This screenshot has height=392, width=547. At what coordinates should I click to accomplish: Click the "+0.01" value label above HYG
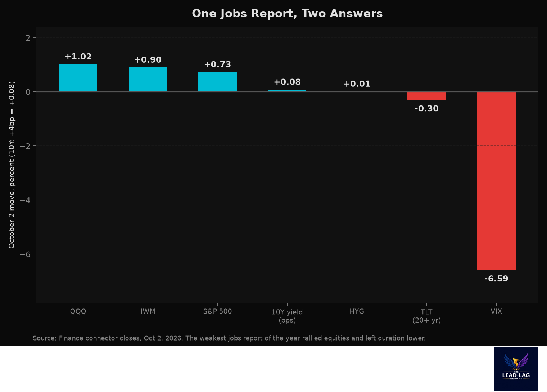point(357,84)
